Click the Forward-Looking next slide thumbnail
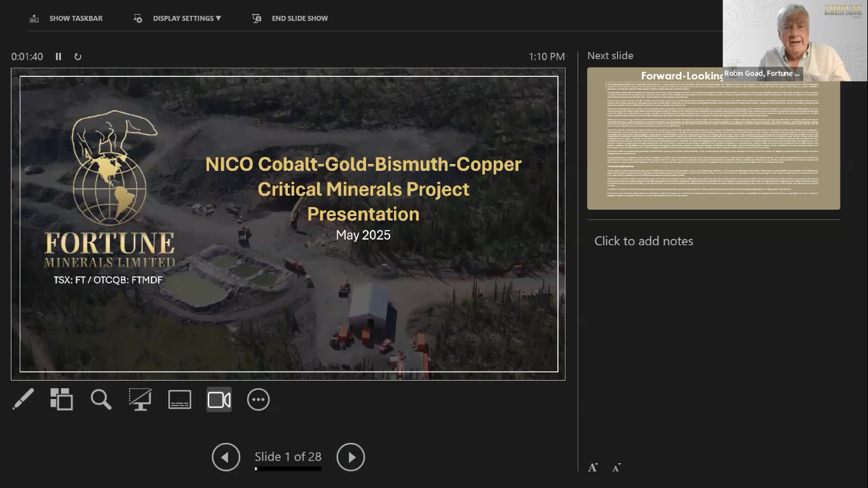 pyautogui.click(x=714, y=139)
